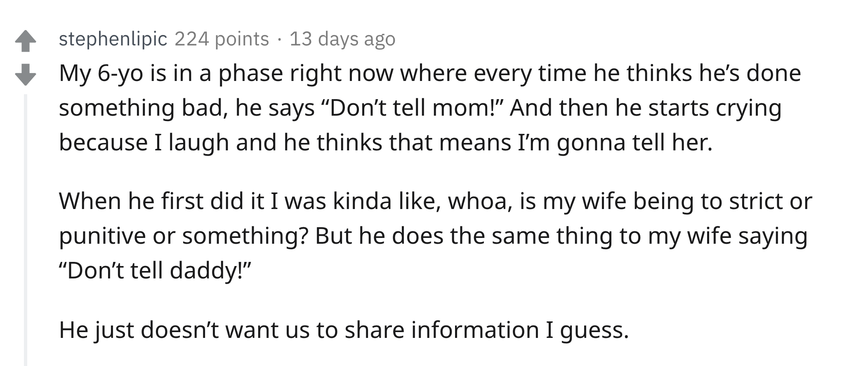Downvote the stephenlipic comment

(26, 74)
